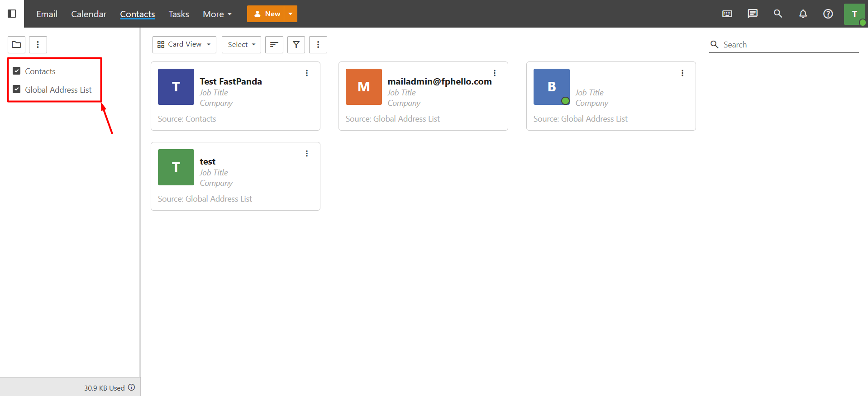This screenshot has width=868, height=396.
Task: Click the top bar search magnifier
Action: (x=778, y=14)
